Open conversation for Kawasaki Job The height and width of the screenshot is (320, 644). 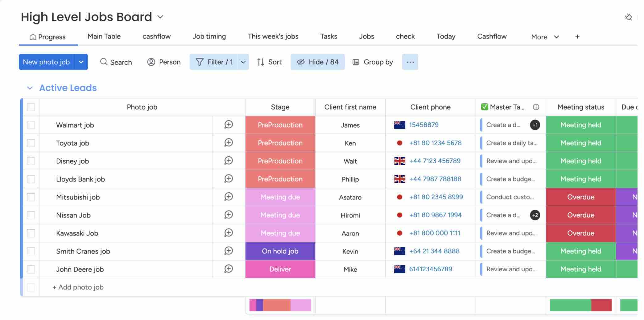pos(229,233)
